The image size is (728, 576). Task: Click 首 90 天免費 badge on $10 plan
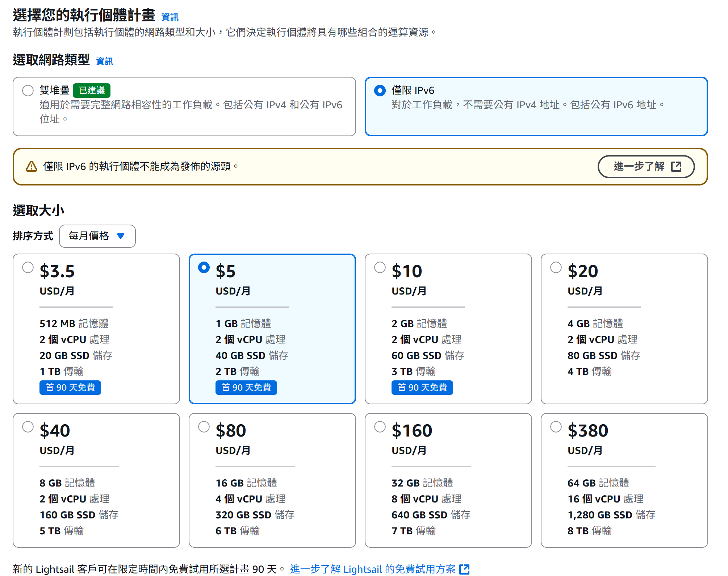[x=422, y=388]
